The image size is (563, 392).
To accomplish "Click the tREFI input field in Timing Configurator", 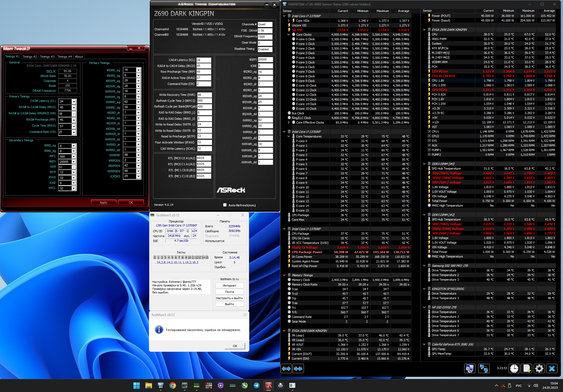I will tap(265, 60).
